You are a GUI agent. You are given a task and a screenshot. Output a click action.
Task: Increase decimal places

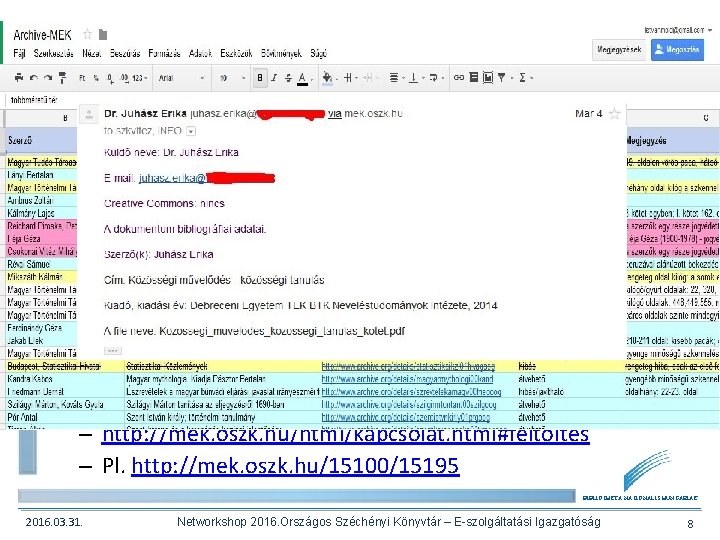124,78
